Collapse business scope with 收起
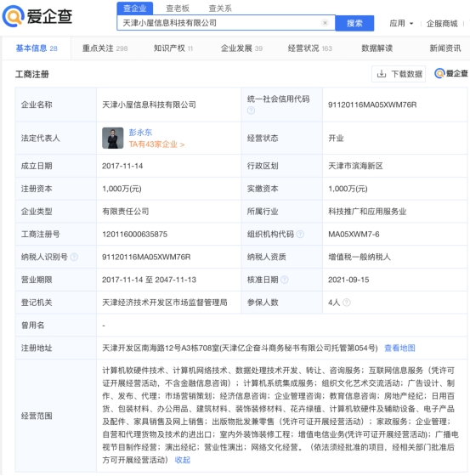This screenshot has height=476, width=470. tap(183, 460)
